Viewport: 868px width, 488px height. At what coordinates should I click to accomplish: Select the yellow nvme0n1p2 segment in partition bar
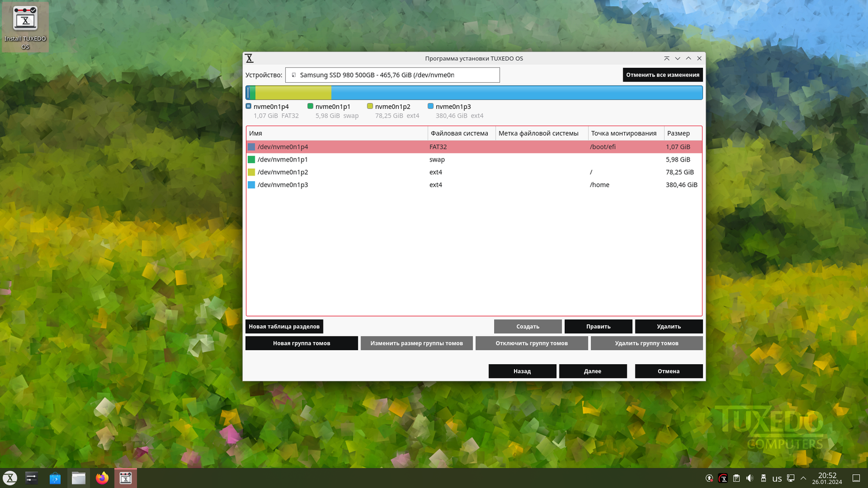(293, 93)
